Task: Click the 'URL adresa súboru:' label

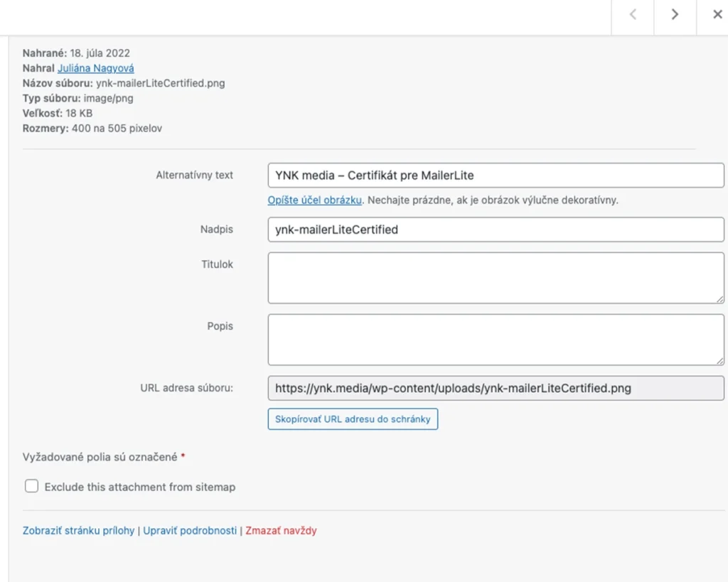Action: pyautogui.click(x=187, y=388)
